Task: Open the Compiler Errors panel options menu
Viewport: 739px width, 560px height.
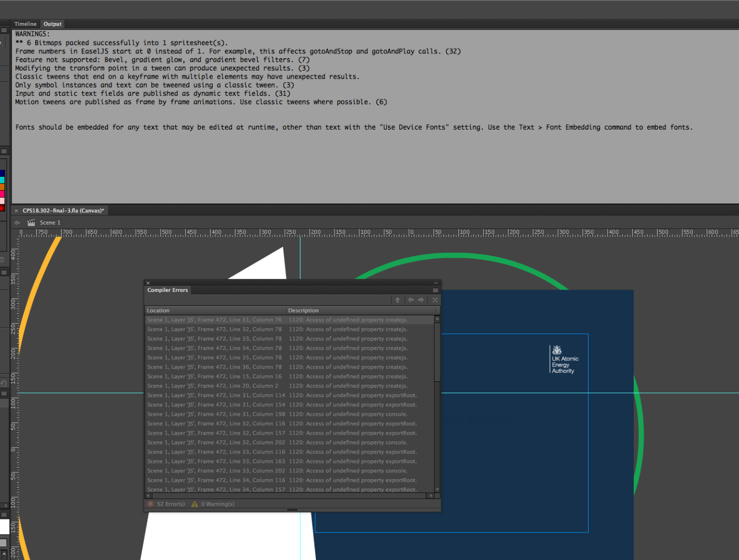Action: pyautogui.click(x=436, y=290)
